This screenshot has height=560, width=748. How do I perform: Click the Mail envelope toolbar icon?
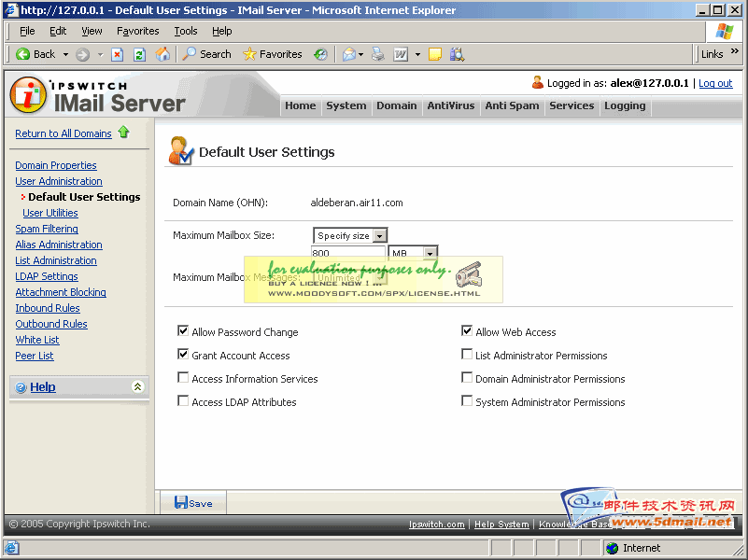(x=349, y=54)
